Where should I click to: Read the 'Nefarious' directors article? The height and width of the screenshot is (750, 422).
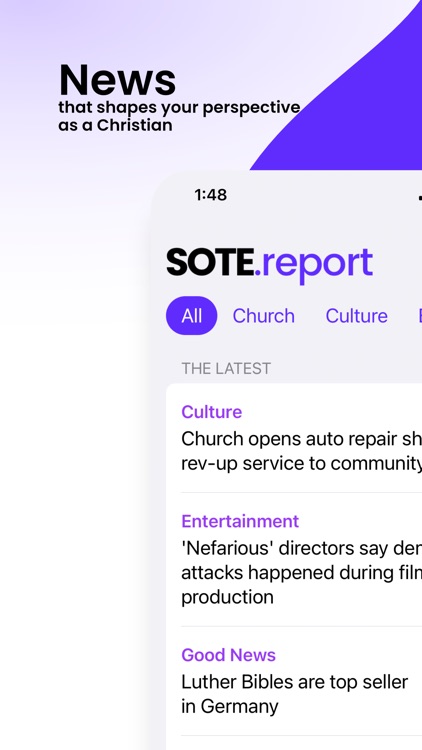pos(301,573)
